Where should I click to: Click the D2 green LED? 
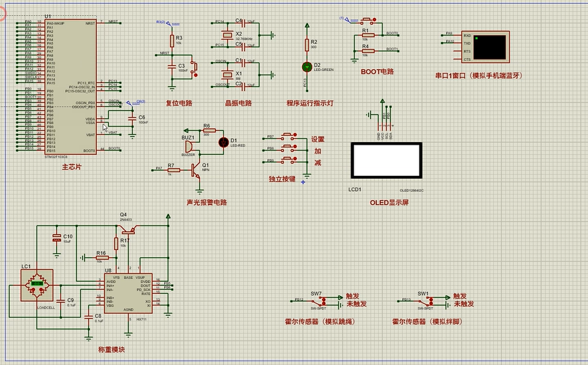[x=307, y=66]
